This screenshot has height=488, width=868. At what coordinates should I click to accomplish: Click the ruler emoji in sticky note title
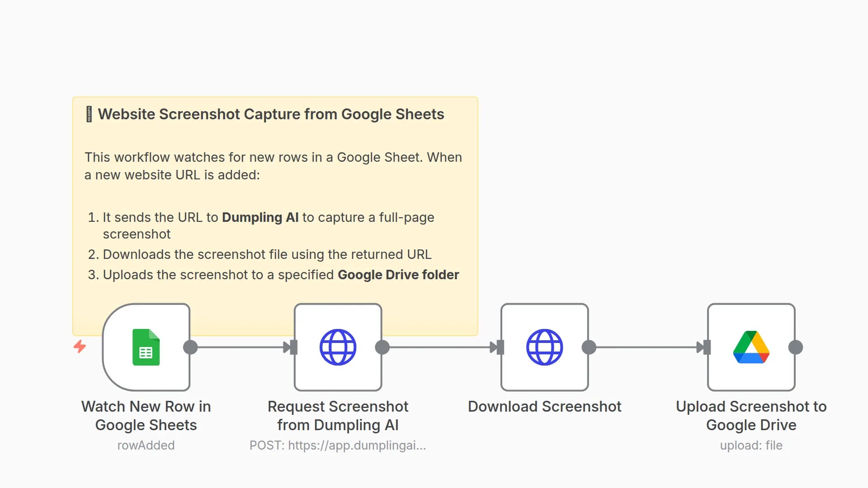[x=89, y=114]
